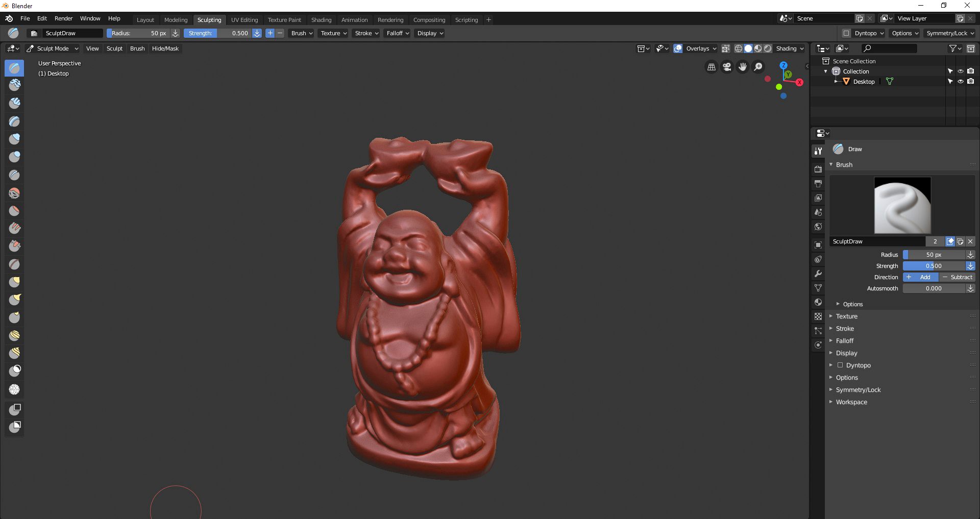This screenshot has width=980, height=519.
Task: Set brush direction to Add in properties
Action: pyautogui.click(x=921, y=277)
